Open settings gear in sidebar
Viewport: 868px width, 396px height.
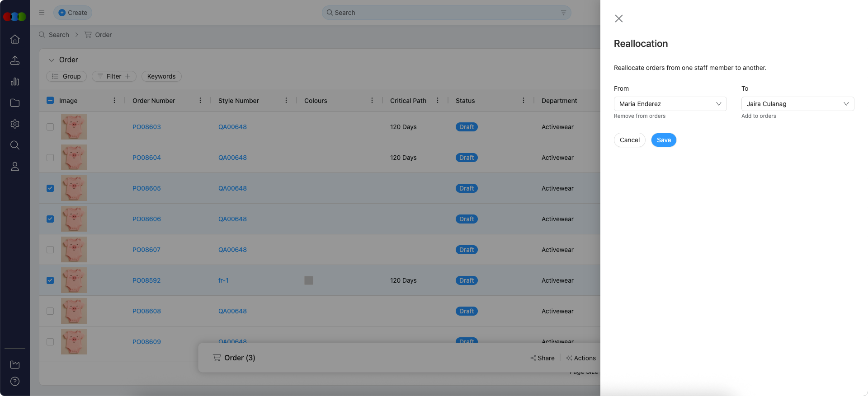click(x=15, y=124)
